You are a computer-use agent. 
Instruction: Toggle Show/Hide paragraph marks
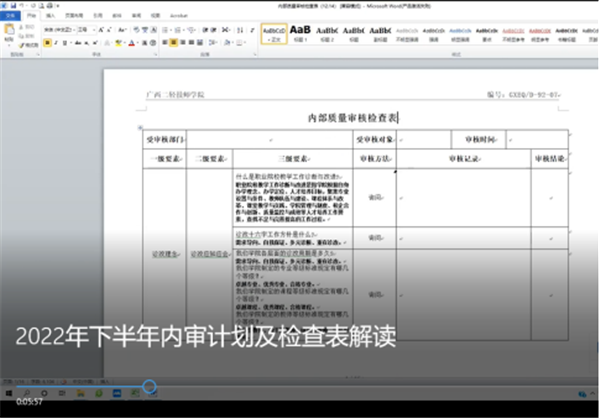252,30
